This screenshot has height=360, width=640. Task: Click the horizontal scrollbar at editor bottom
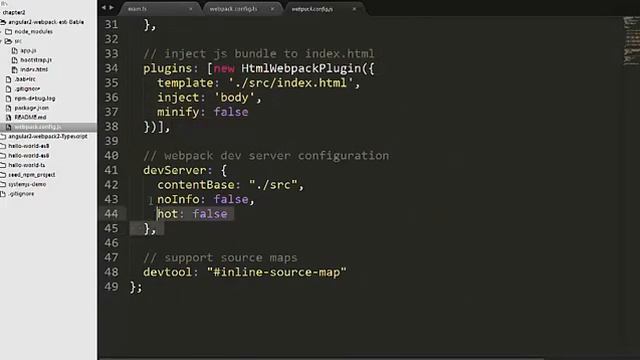pos(322,358)
